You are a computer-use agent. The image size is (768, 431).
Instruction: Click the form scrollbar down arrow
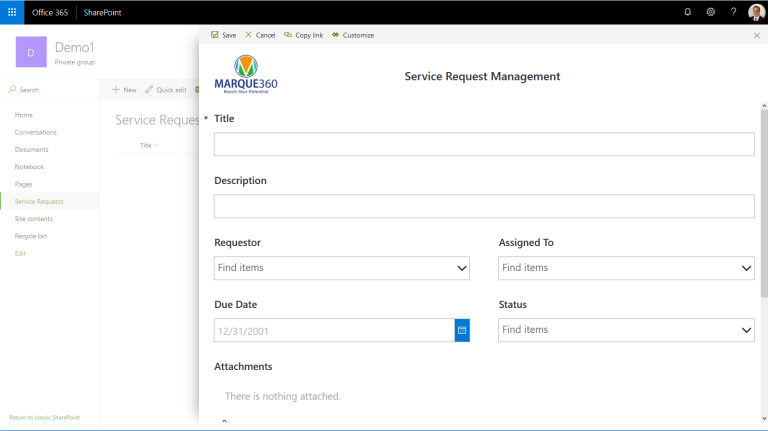click(x=764, y=419)
